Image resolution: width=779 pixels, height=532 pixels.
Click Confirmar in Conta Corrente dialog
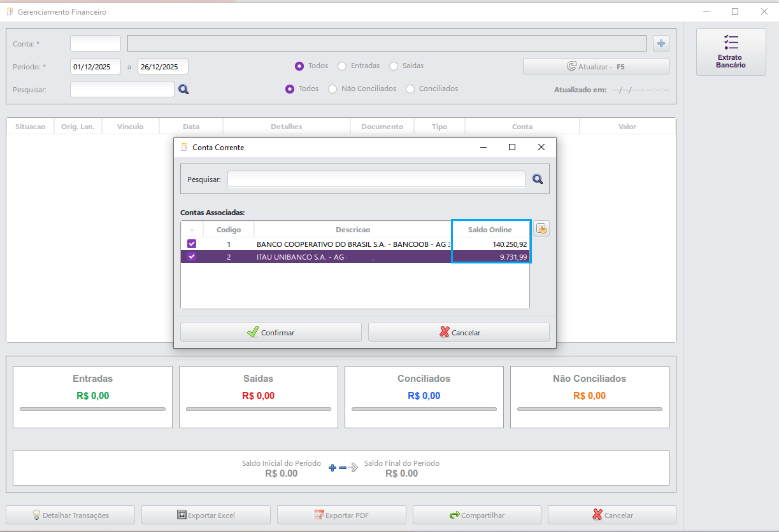(271, 332)
